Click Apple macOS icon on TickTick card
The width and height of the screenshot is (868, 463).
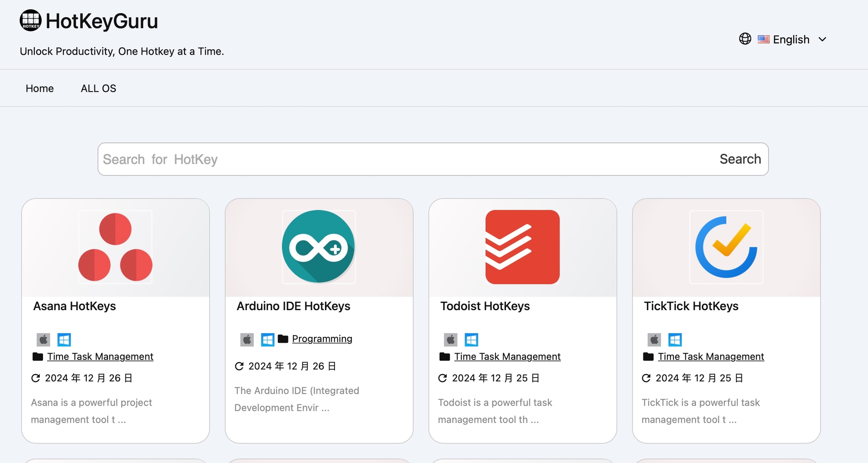(x=654, y=340)
